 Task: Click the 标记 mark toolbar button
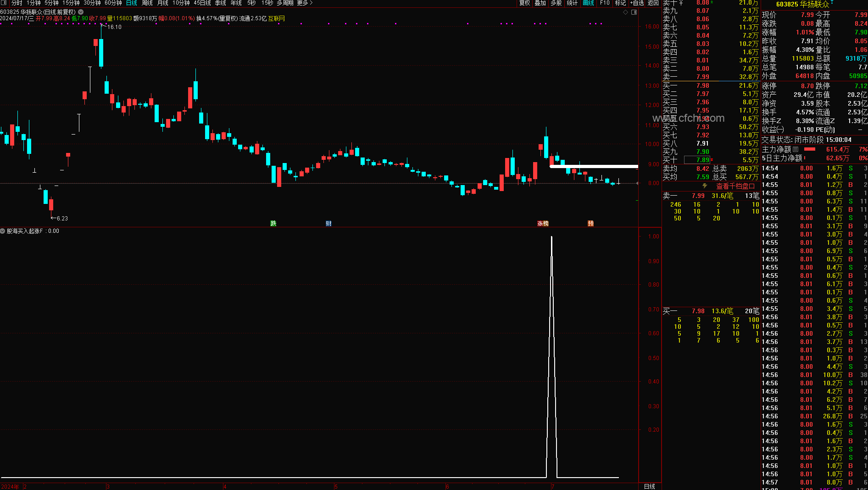(x=621, y=3)
